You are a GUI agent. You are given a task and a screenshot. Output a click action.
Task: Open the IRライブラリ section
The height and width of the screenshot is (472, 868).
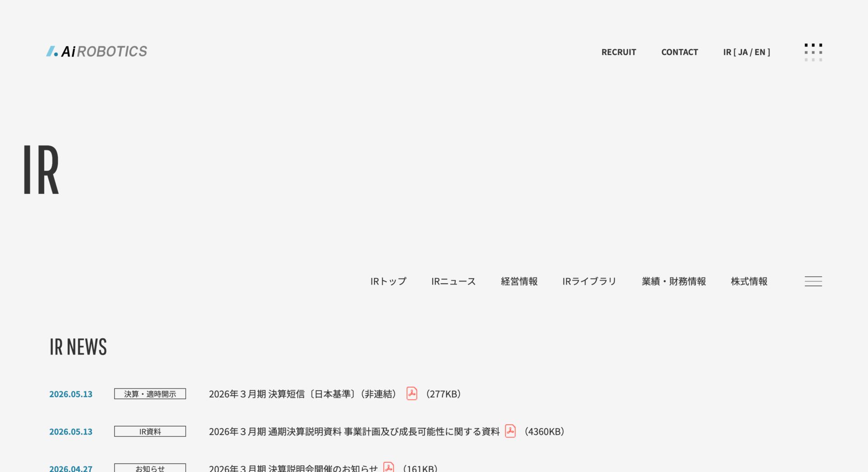pyautogui.click(x=590, y=281)
